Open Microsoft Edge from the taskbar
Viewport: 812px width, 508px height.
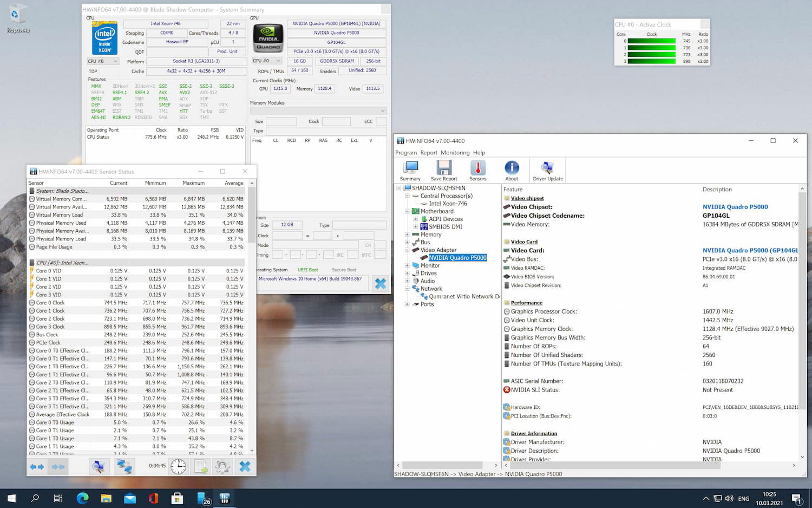tap(82, 498)
